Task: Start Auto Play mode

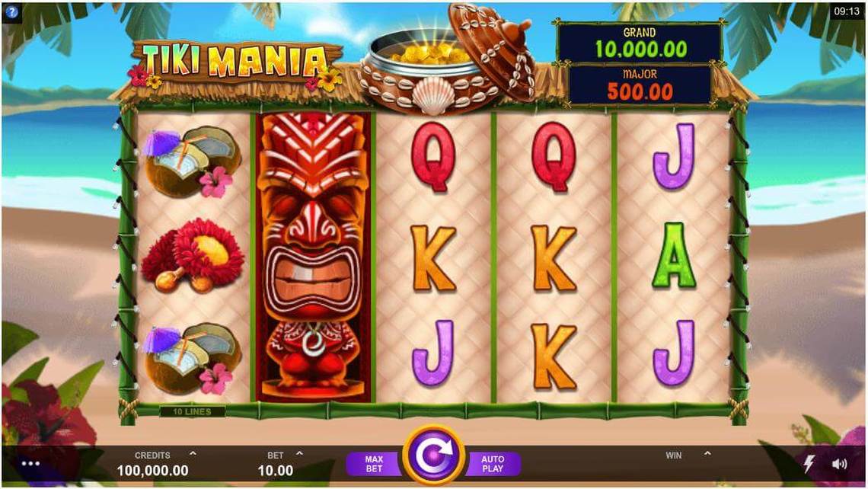Action: (x=493, y=464)
